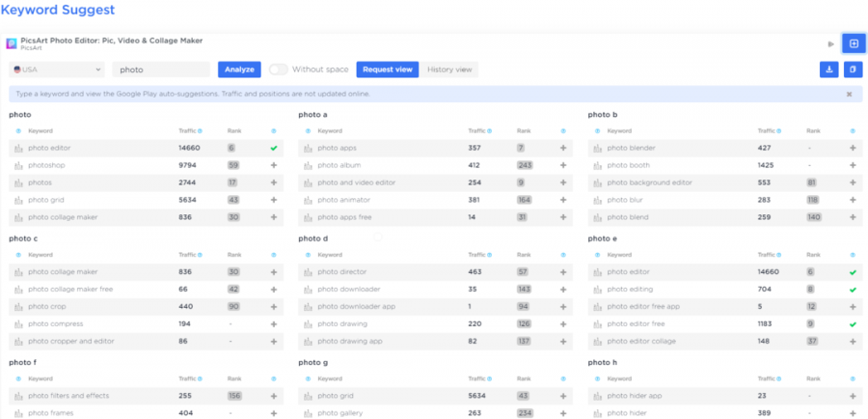Image resolution: width=868 pixels, height=419 pixels.
Task: Click the photo collage maker free keyword
Action: [x=70, y=290]
